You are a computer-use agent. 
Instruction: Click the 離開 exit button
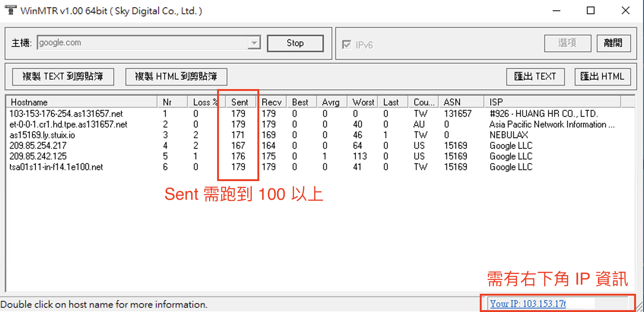(x=613, y=43)
